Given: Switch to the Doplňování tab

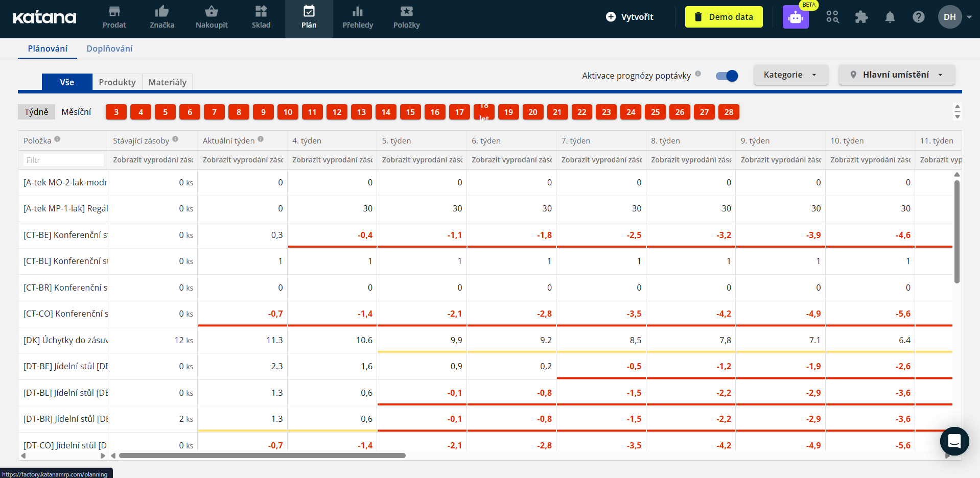Looking at the screenshot, I should pos(109,49).
